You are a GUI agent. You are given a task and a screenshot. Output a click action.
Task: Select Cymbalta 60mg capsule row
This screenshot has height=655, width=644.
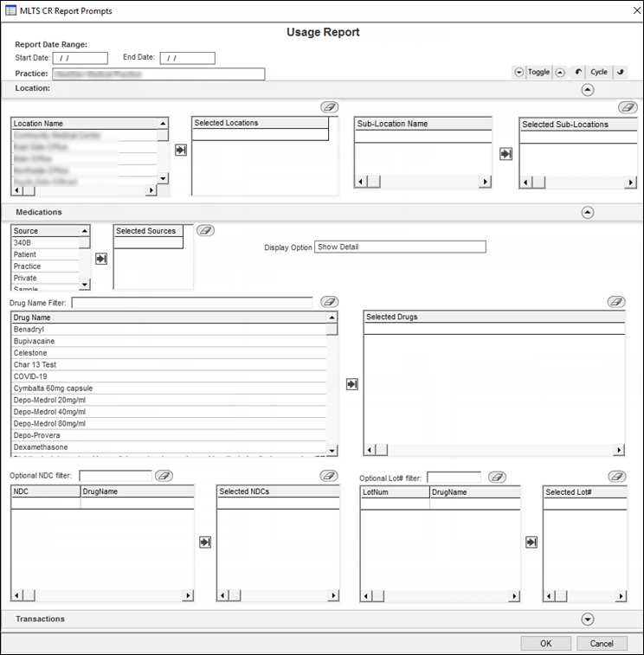169,389
